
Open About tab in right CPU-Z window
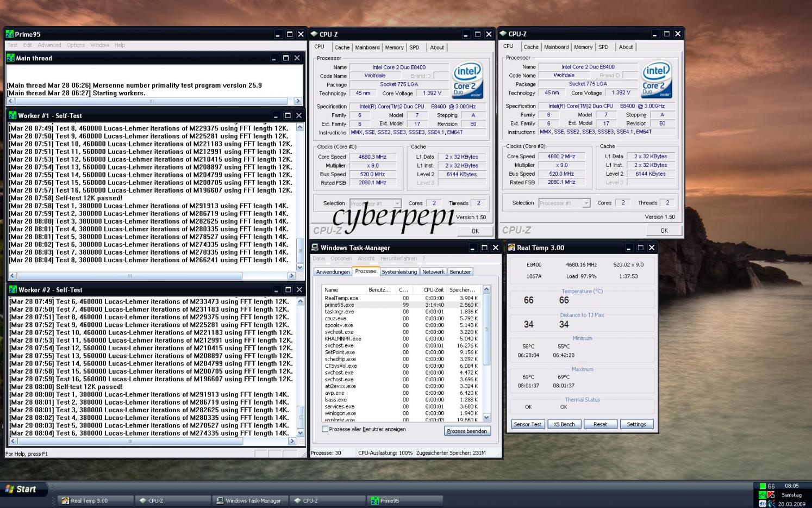pyautogui.click(x=626, y=47)
